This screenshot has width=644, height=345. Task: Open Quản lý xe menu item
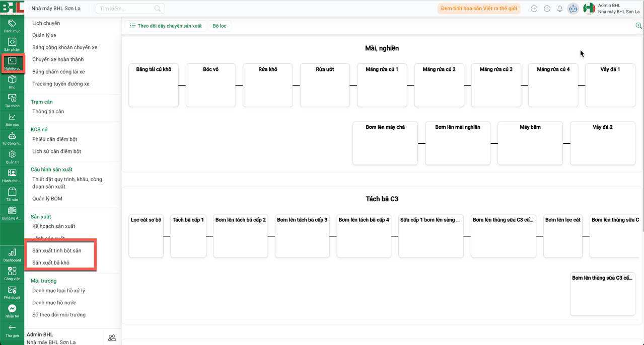click(44, 35)
